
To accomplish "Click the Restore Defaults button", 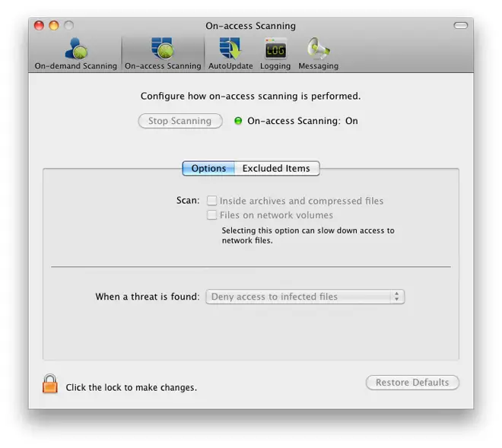I will 412,383.
